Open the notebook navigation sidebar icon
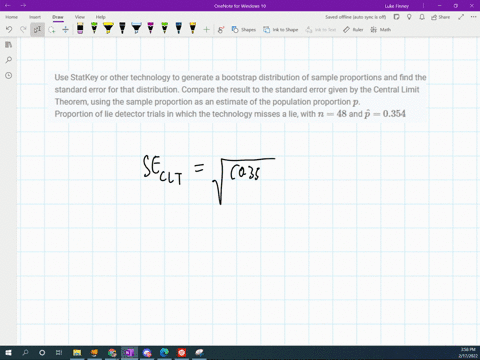 [9, 44]
